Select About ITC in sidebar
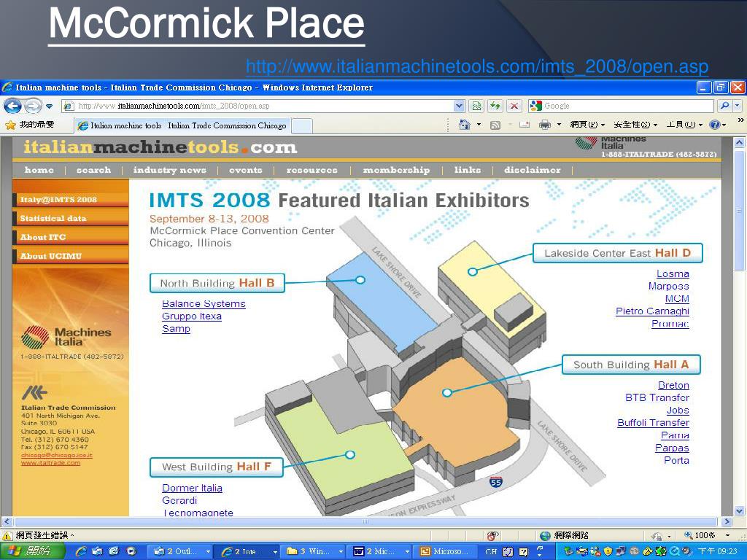Viewport: 747px width, 560px height. [71, 237]
